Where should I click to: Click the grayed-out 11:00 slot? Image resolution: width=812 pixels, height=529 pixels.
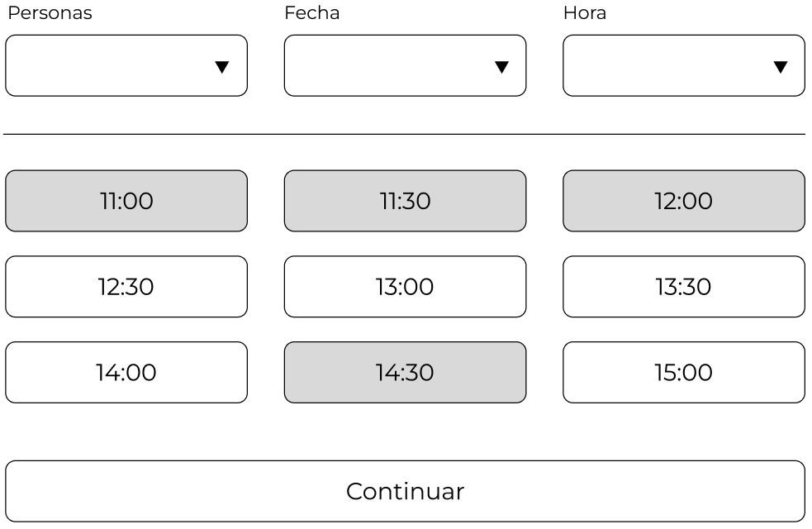tap(126, 201)
